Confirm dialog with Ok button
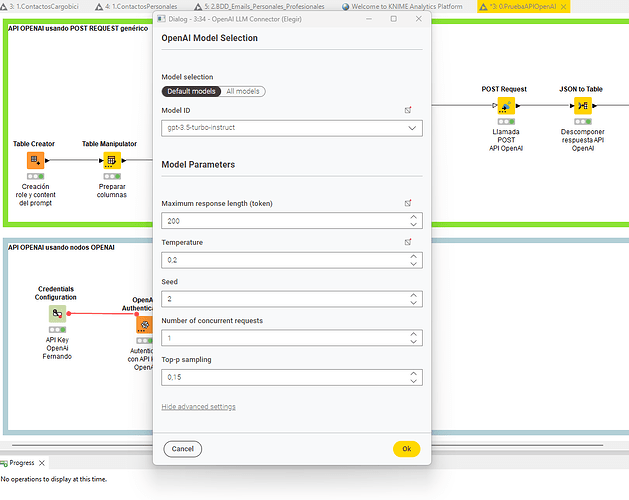This screenshot has width=629, height=500. click(x=406, y=449)
